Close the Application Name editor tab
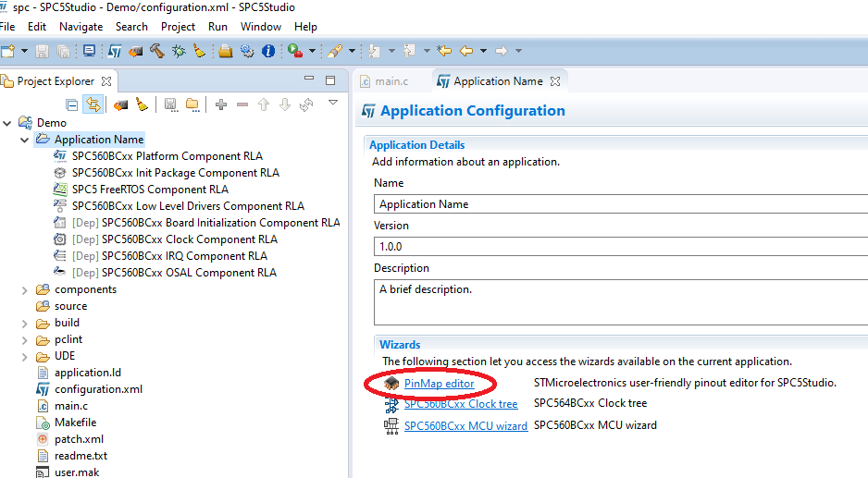The width and height of the screenshot is (868, 478). click(x=555, y=81)
